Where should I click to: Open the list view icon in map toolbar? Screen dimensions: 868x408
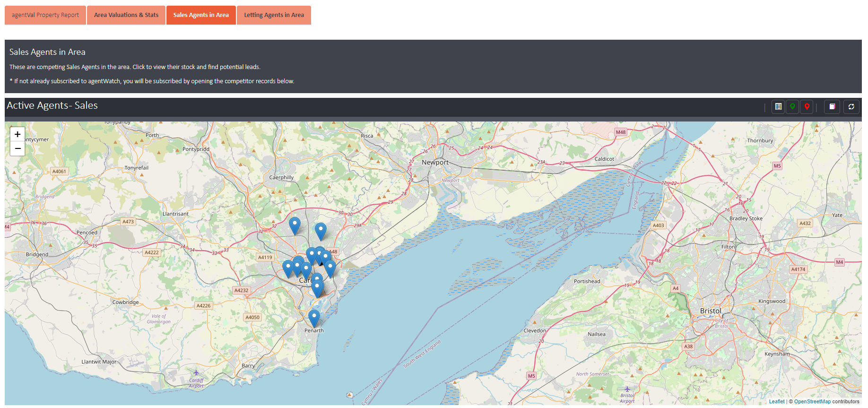778,107
